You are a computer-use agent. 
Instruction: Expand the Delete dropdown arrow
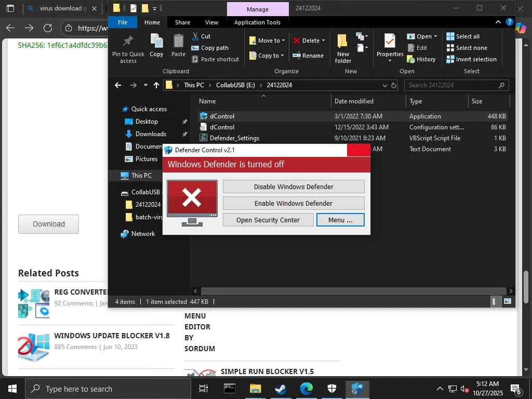pos(323,41)
